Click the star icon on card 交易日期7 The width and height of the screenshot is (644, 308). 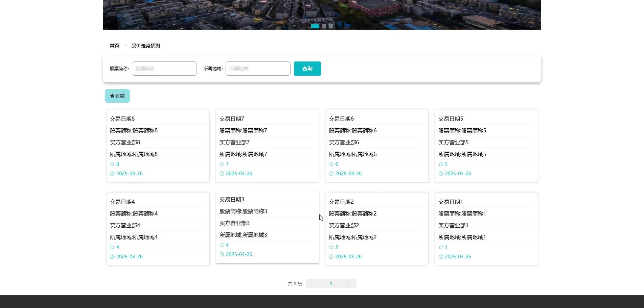point(222,164)
